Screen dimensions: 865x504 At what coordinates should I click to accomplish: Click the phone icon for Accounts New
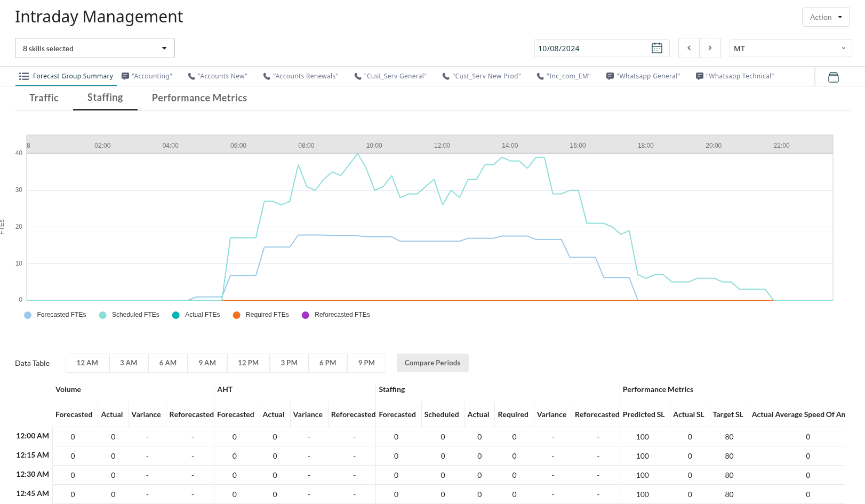[191, 76]
